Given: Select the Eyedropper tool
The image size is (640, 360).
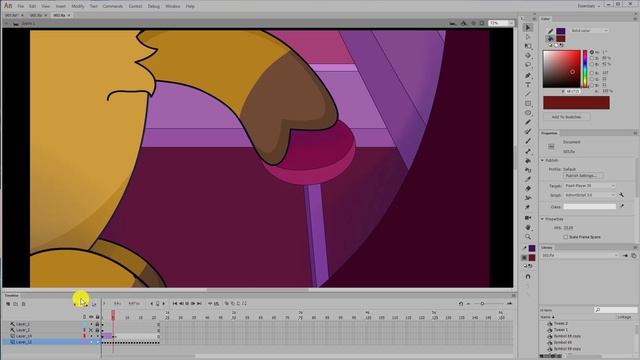Looking at the screenshot, I should tap(528, 179).
